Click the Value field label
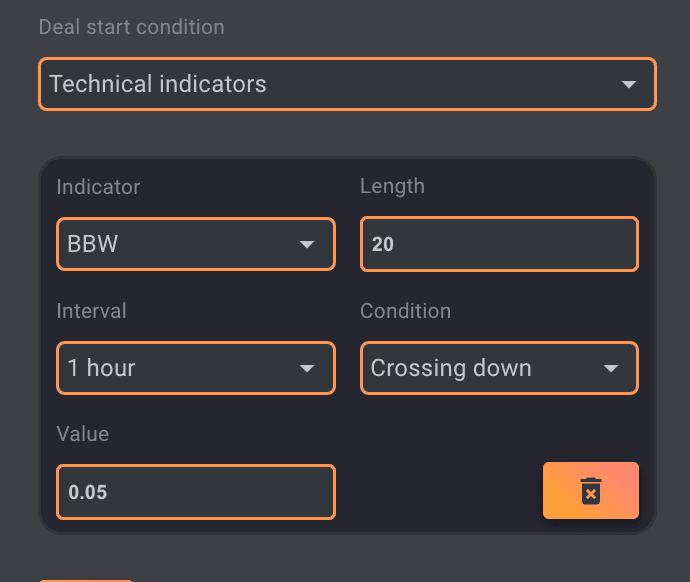Viewport: 690px width, 582px height. coord(82,434)
